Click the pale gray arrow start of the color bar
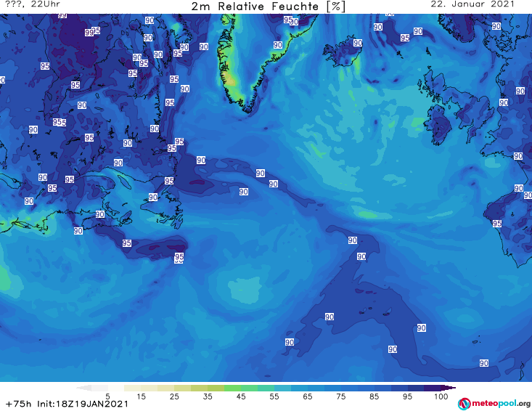Image resolution: width=532 pixels, height=411 pixels. 83,388
